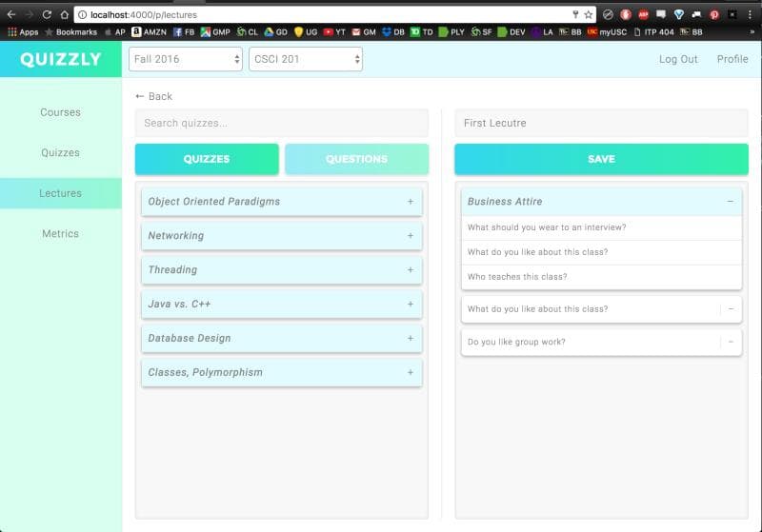Click the Log Out link
Screen dimensions: 762x532
pyautogui.click(x=678, y=59)
